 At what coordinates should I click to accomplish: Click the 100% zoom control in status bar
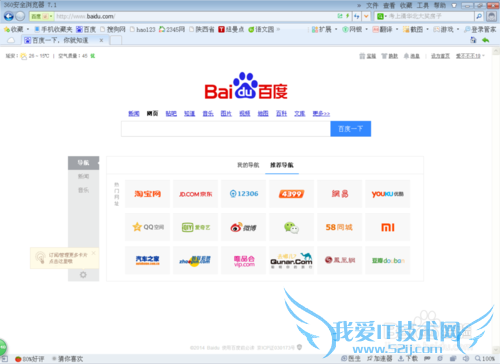click(x=485, y=359)
